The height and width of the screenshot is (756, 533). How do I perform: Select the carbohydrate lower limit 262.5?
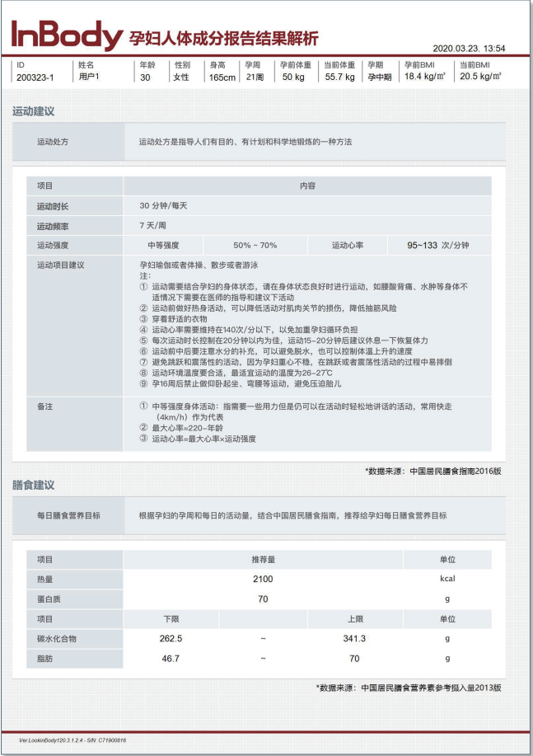pyautogui.click(x=171, y=638)
